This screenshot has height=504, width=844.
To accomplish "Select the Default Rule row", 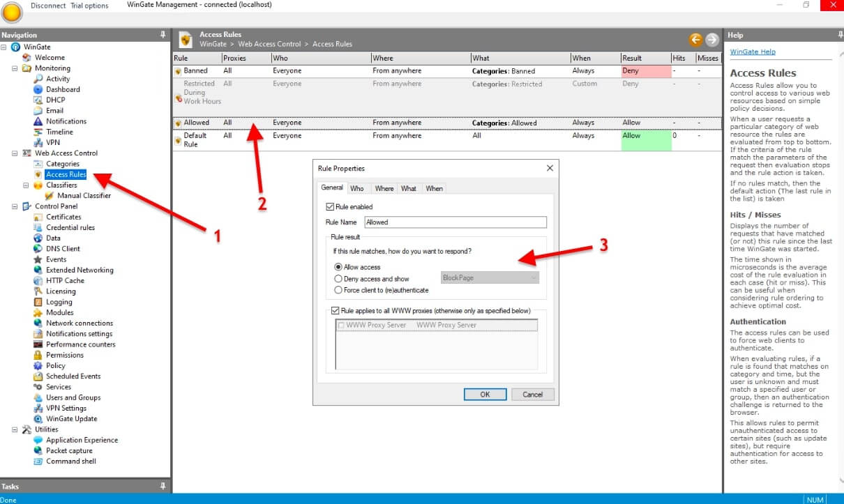I will tap(446, 140).
